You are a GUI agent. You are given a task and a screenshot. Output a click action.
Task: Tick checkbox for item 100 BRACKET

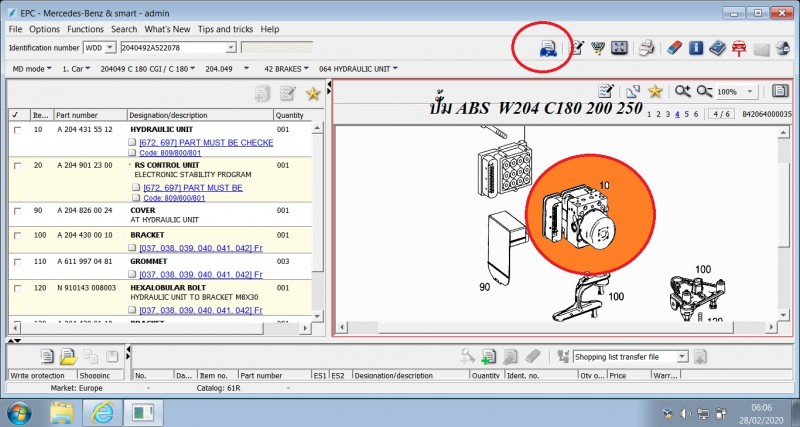click(17, 236)
